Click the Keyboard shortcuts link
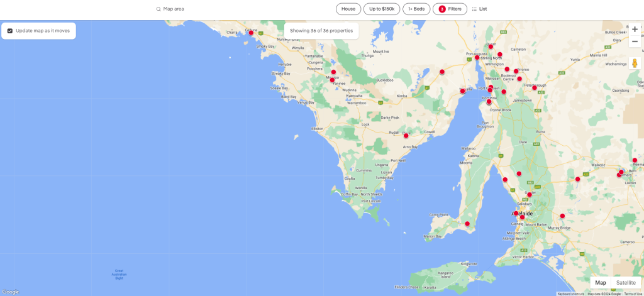The image size is (644, 296). (571, 293)
